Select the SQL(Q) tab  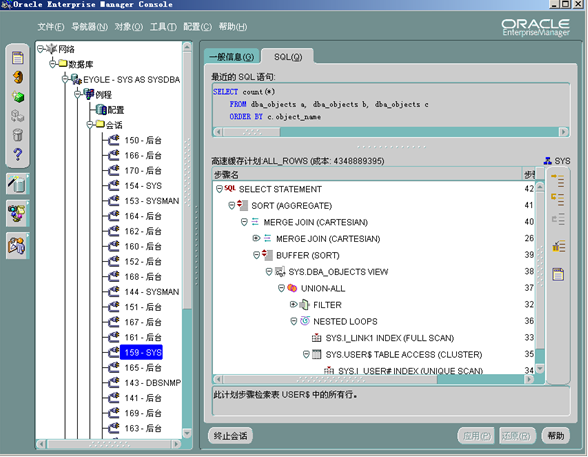tap(288, 57)
